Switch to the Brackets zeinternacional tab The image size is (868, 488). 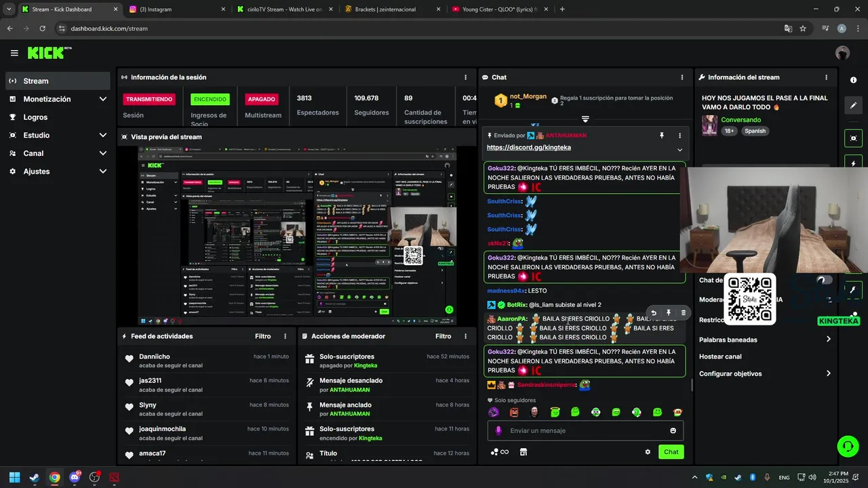(x=392, y=9)
